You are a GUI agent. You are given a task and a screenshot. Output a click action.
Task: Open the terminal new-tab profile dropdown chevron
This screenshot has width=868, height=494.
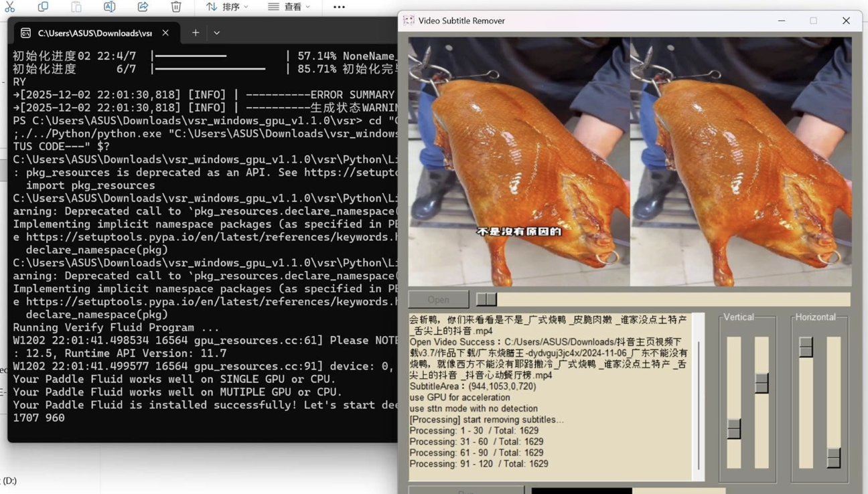pyautogui.click(x=216, y=33)
